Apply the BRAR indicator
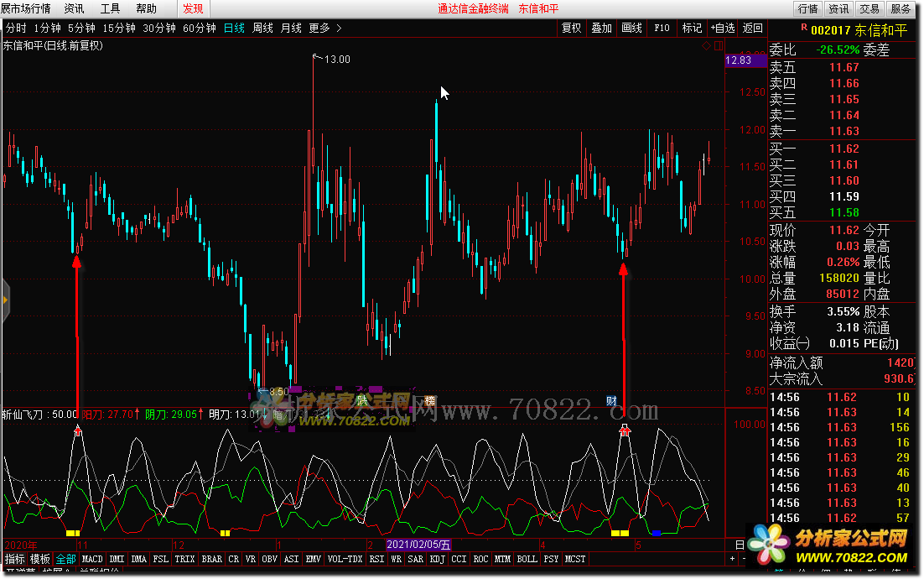924x579 pixels. 212,559
